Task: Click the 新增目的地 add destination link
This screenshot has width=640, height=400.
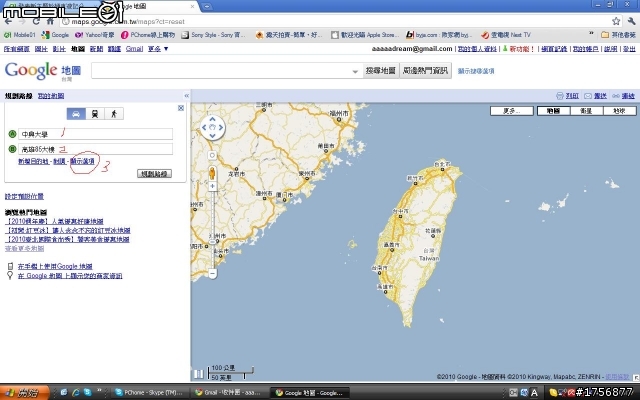Action: (x=33, y=161)
